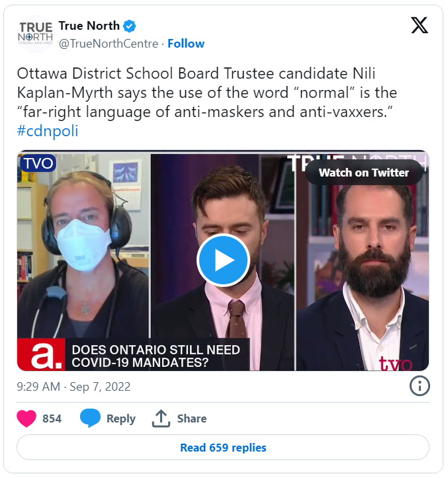Viewport: 448px width, 478px height.
Task: Click the X logo icon
Action: (x=420, y=25)
